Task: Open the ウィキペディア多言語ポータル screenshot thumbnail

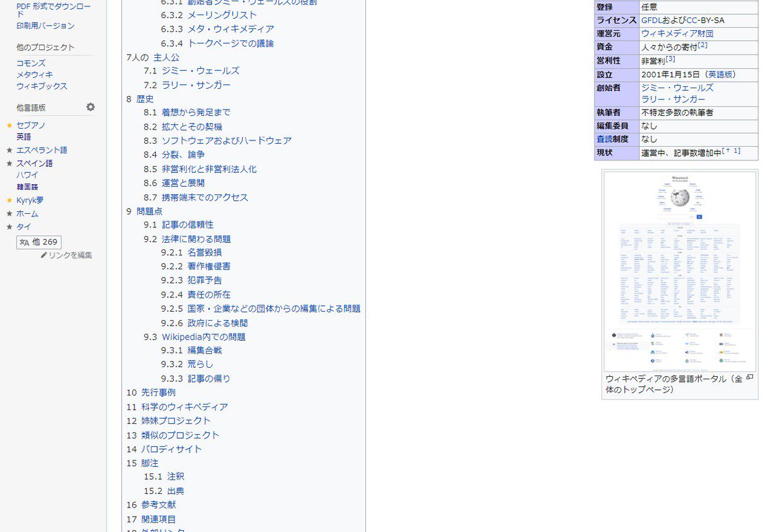Action: point(680,271)
